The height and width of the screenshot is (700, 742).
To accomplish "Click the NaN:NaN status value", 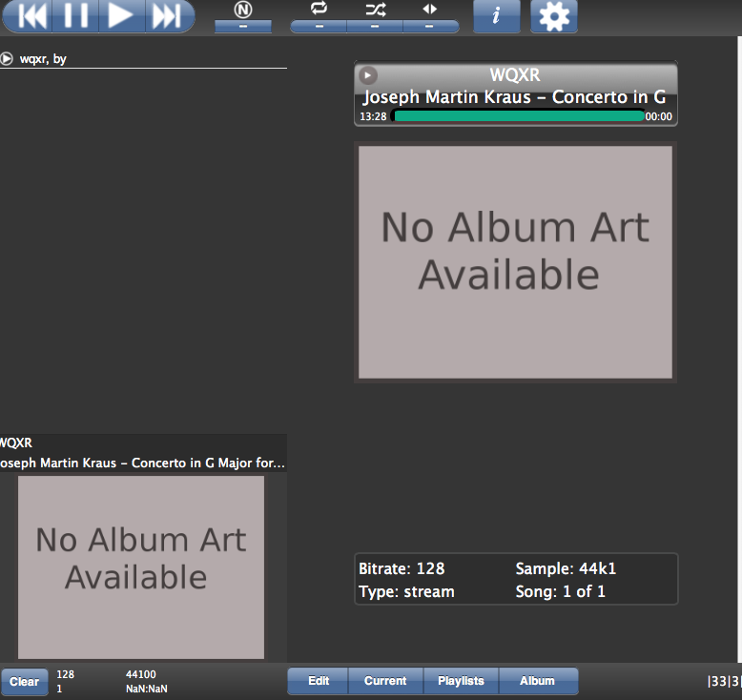I will tap(146, 689).
